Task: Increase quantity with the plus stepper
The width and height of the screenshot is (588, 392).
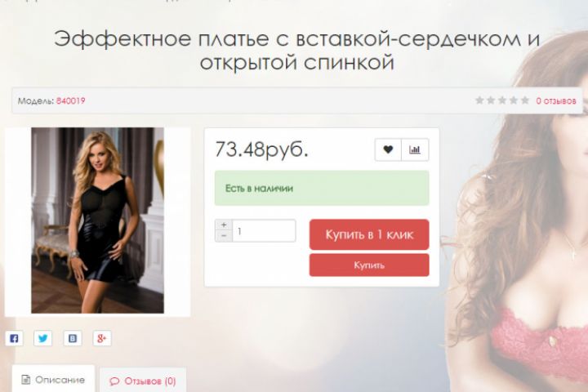Action: point(224,225)
